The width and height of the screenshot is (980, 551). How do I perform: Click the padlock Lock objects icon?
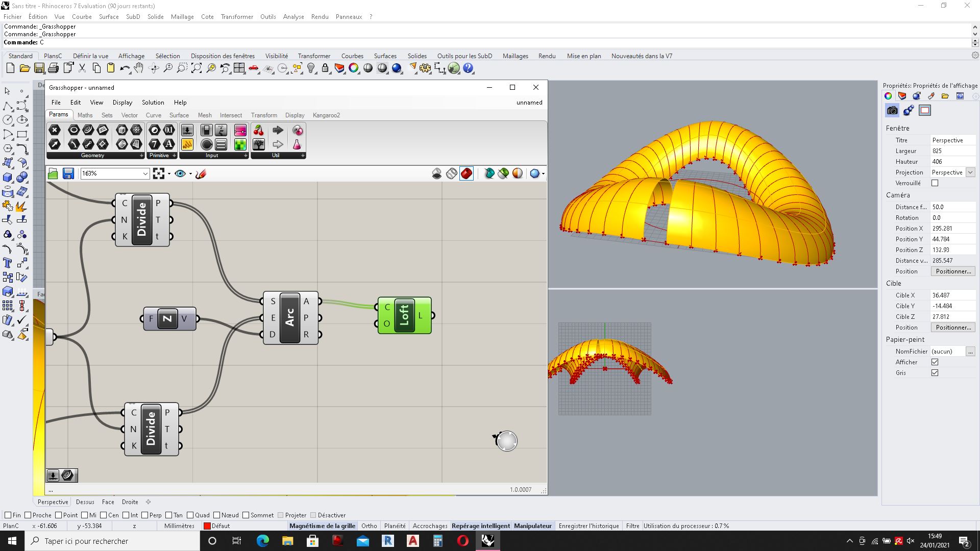325,68
